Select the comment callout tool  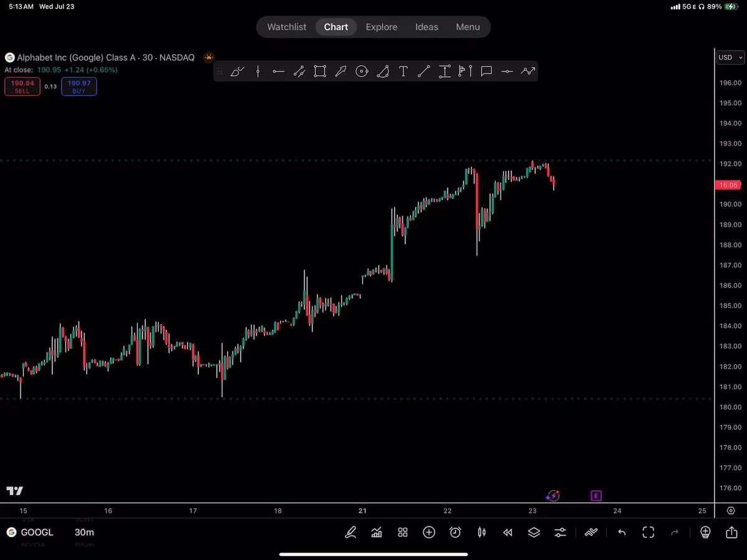click(x=487, y=72)
